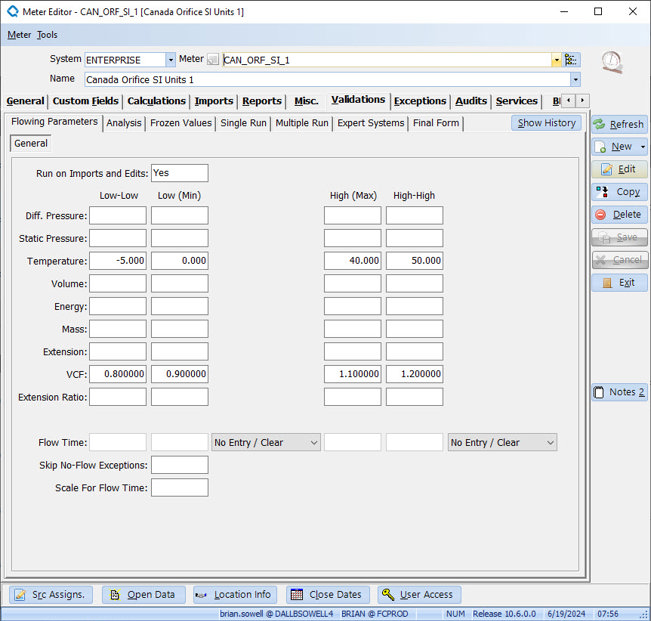The height and width of the screenshot is (621, 651).
Task: Select the Final Form sub-tab
Action: (x=436, y=123)
